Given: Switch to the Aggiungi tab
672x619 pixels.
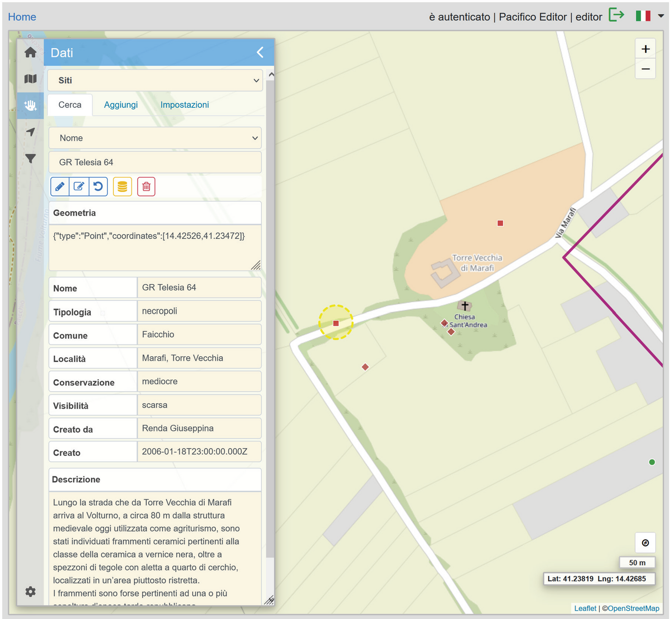Looking at the screenshot, I should (121, 105).
